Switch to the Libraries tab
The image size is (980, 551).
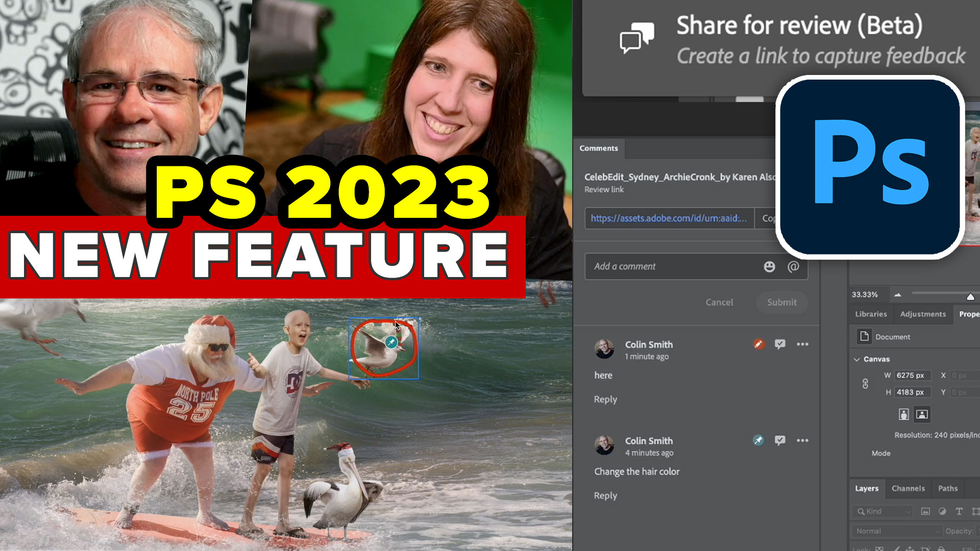coord(871,314)
